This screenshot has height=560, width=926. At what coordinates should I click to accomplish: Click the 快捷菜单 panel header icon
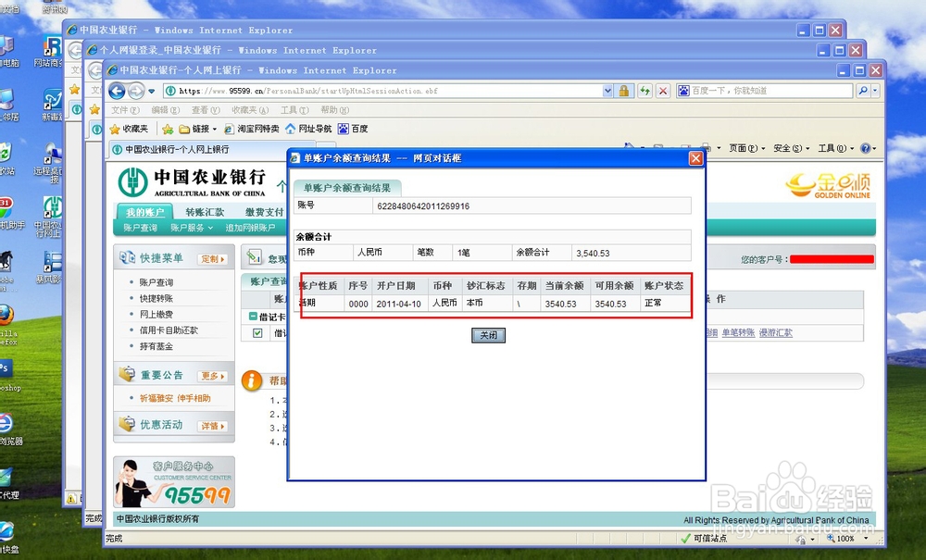pyautogui.click(x=127, y=258)
